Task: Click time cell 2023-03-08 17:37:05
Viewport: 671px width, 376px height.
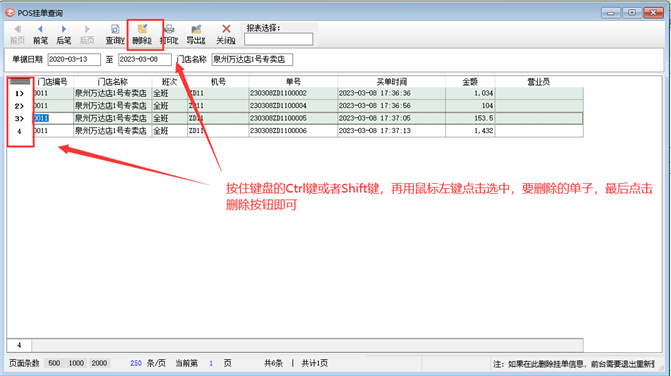Action: point(392,118)
